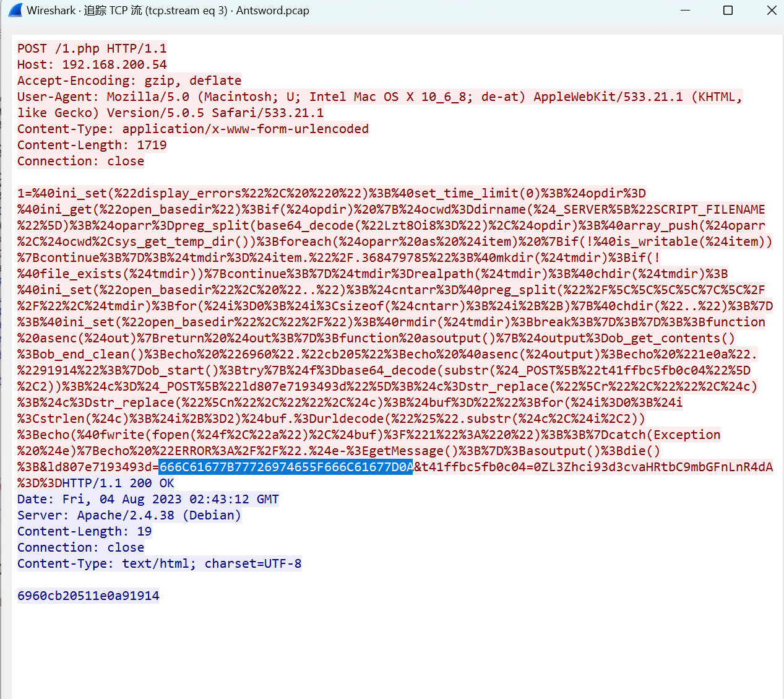Click 'Server: Apache/2.4.38 (Debian)' header

[x=129, y=515]
